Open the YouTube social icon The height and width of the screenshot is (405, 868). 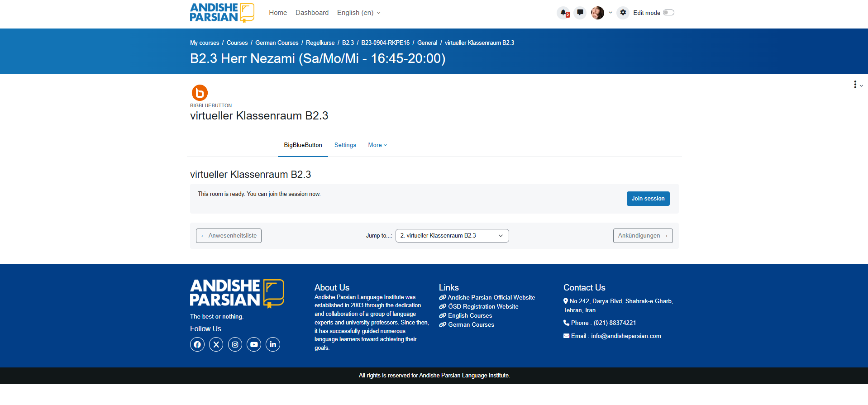tap(254, 344)
